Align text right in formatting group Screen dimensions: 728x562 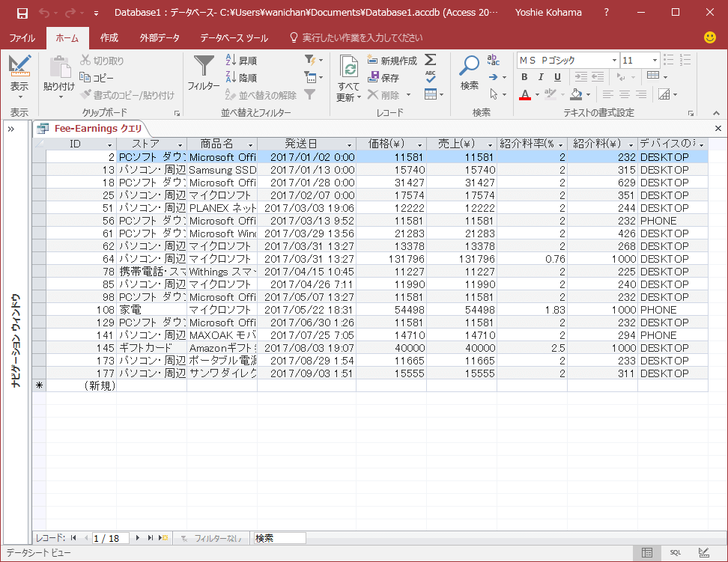(x=641, y=95)
